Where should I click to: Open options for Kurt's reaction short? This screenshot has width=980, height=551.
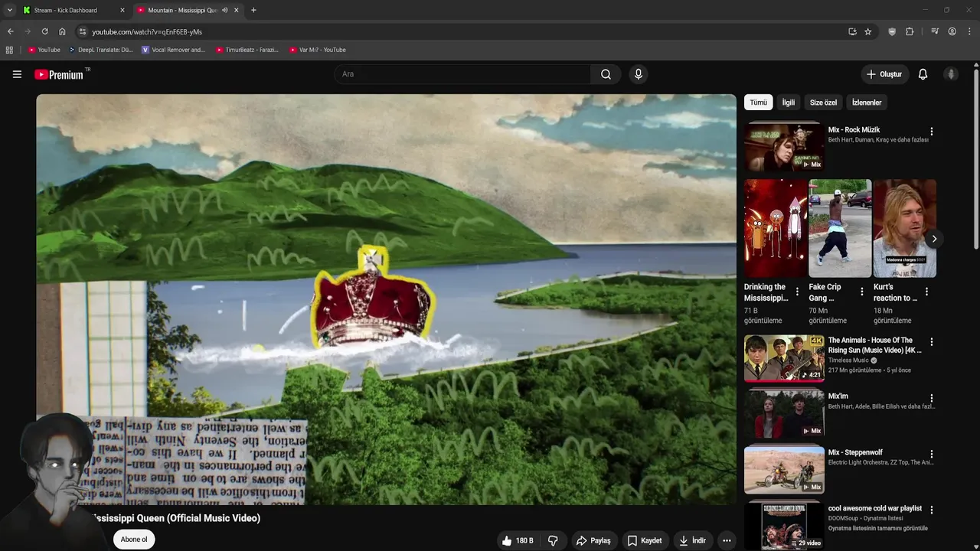pyautogui.click(x=926, y=292)
